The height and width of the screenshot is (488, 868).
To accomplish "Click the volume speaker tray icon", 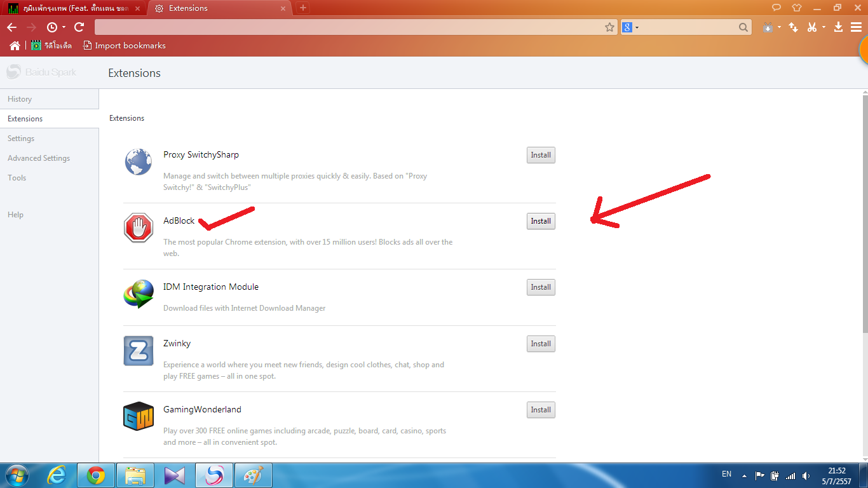I will pos(806,475).
